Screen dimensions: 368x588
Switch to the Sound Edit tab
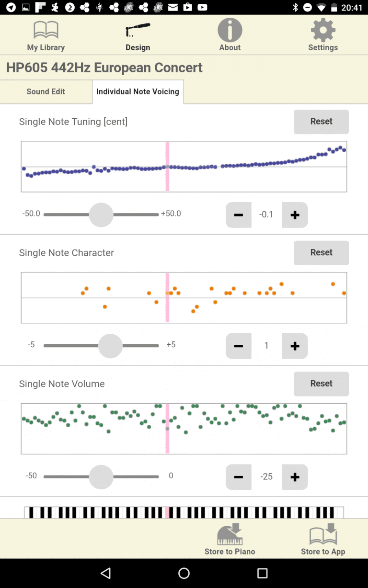pos(46,91)
